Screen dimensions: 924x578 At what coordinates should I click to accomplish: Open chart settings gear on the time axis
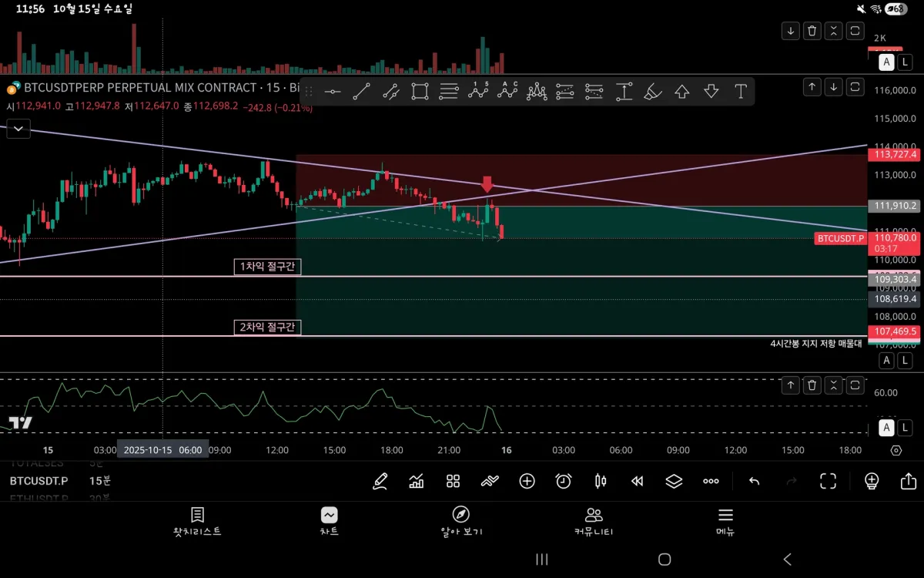[x=896, y=450]
